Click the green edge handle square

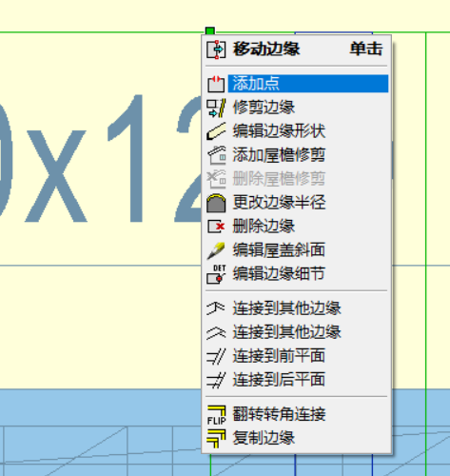tap(210, 31)
